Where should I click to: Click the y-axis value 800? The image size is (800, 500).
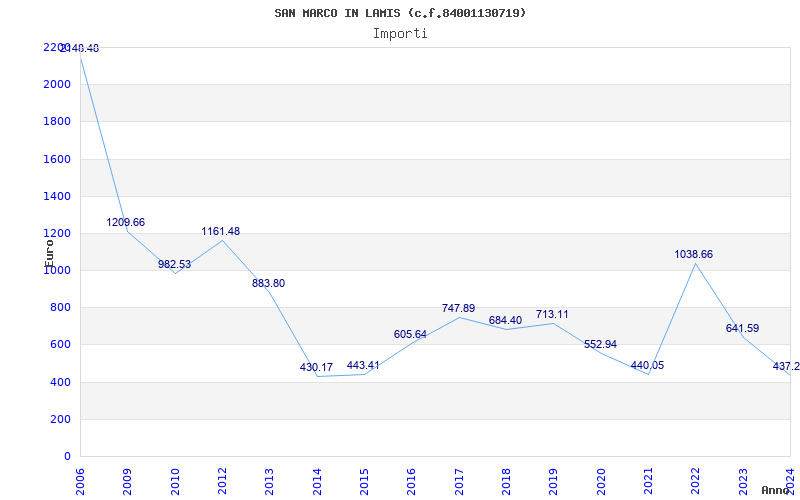point(60,308)
